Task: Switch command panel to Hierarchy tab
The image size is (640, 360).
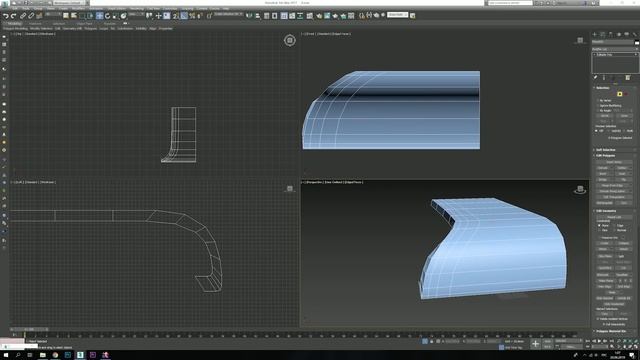Action: click(x=611, y=35)
